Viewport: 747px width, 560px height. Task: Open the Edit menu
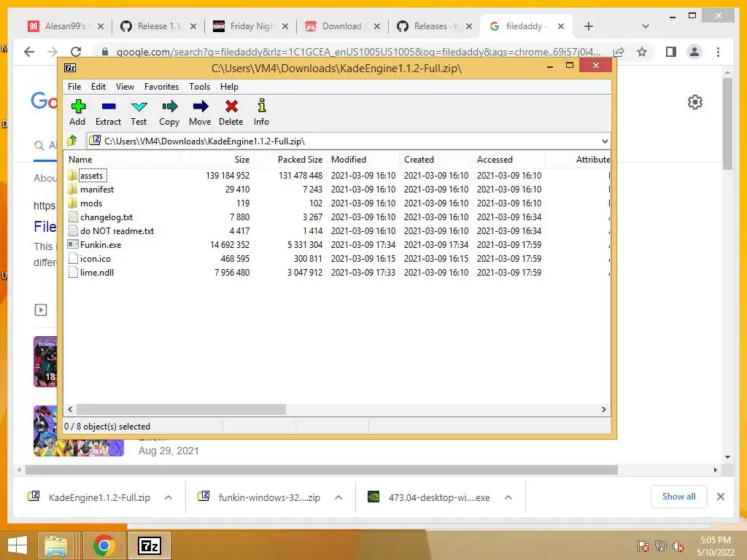[x=98, y=87]
